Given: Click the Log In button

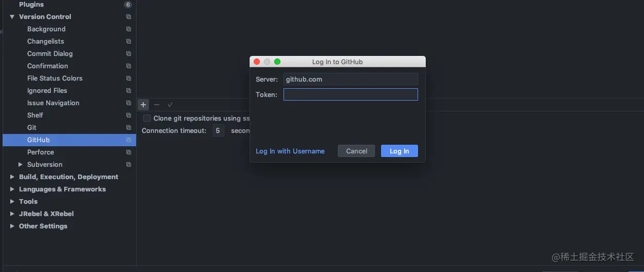Looking at the screenshot, I should click(399, 151).
